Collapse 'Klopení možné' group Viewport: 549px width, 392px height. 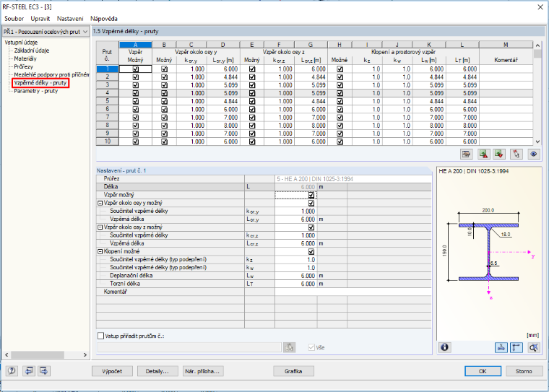(100, 251)
